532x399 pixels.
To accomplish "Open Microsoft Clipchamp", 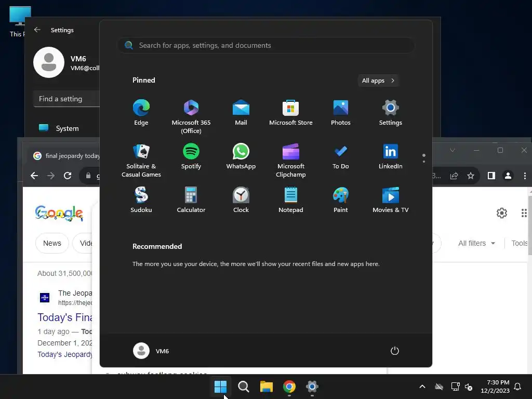I will point(291,161).
